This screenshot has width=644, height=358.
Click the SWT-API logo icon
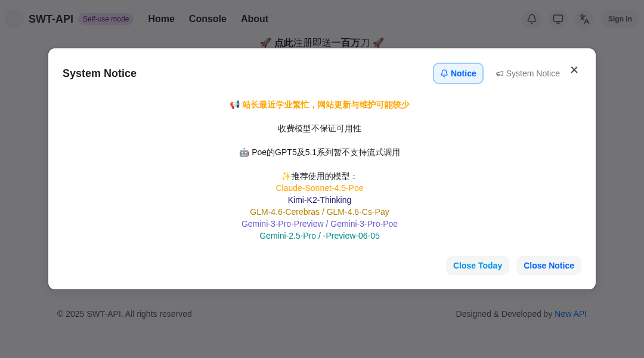[x=14, y=18]
